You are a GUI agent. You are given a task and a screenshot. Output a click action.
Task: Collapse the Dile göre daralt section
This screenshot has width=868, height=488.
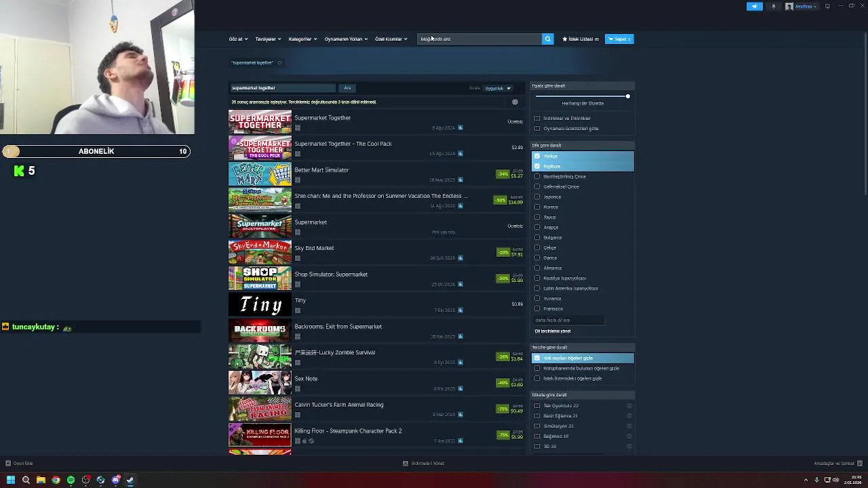[x=583, y=146]
